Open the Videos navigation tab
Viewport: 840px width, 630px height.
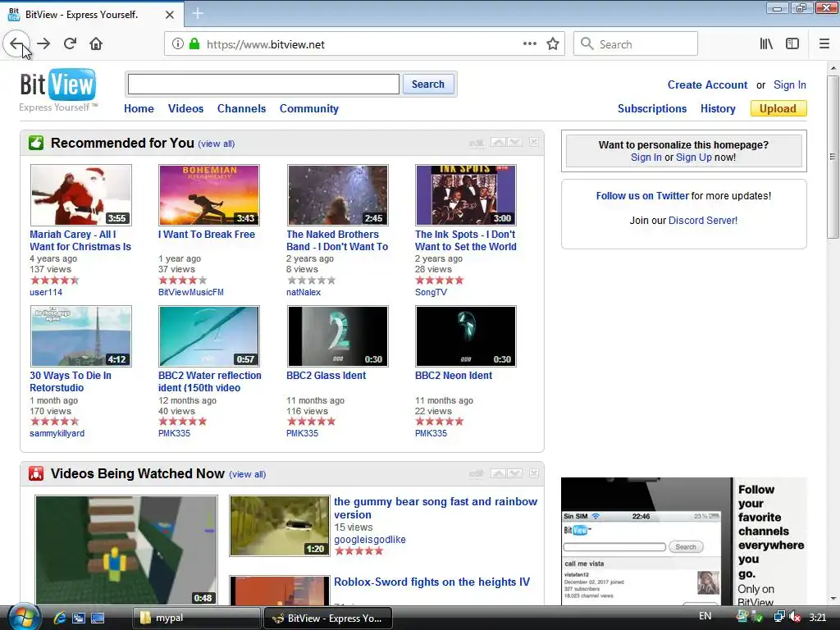[x=186, y=108]
